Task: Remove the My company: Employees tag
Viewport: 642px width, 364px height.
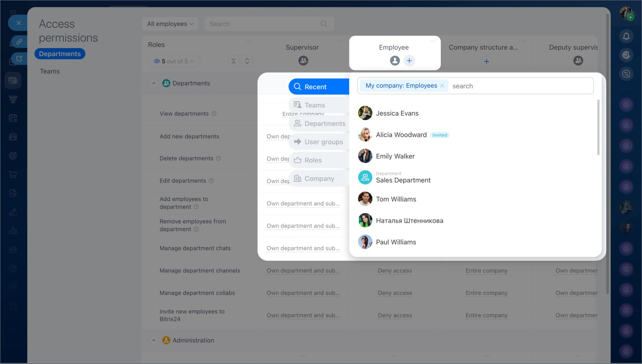Action: pyautogui.click(x=442, y=86)
